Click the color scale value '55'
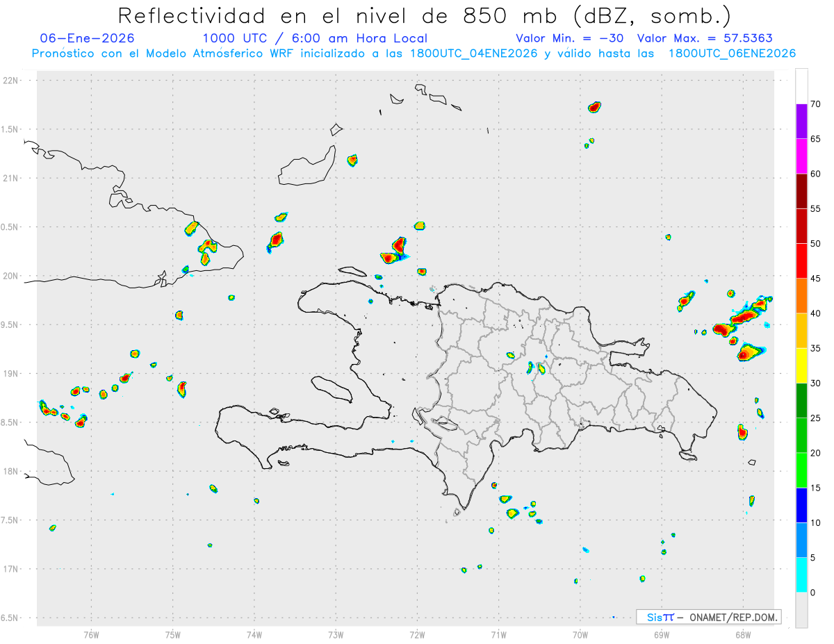Screen dimensions: 834x644 (815, 208)
